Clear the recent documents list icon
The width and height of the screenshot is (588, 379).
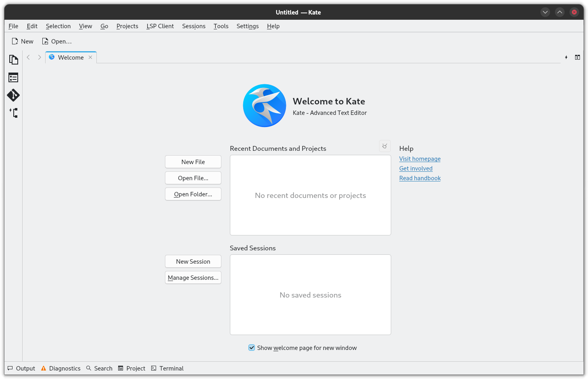pos(385,146)
